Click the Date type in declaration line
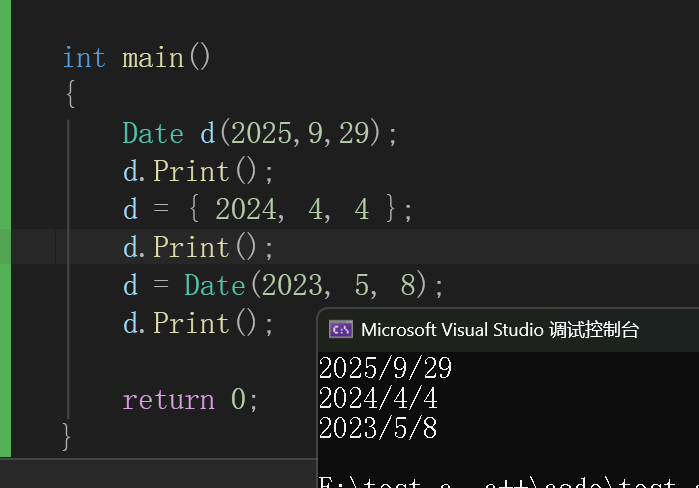Viewport: 699px width, 488px height. 153,133
